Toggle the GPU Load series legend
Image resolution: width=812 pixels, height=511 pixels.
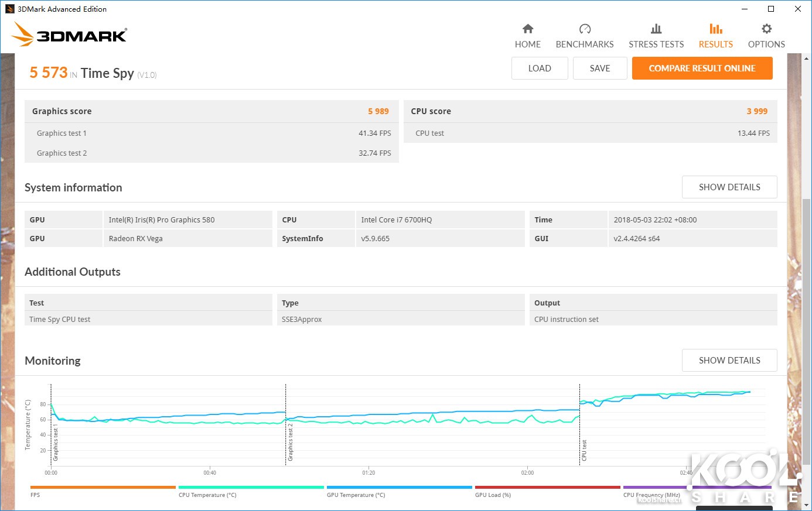[x=547, y=491]
